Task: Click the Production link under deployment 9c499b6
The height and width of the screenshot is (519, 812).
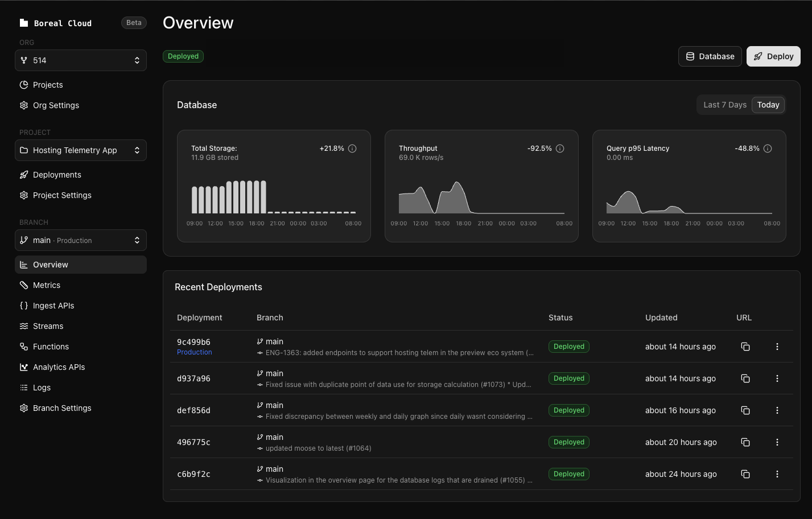Action: [x=194, y=352]
